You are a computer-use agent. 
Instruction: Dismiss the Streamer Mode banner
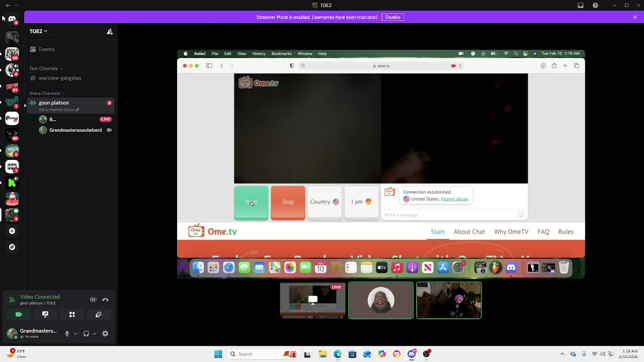pyautogui.click(x=635, y=17)
